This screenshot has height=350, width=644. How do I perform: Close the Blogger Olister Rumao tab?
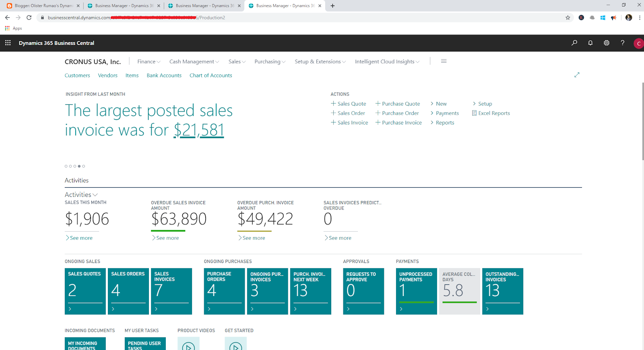(78, 6)
